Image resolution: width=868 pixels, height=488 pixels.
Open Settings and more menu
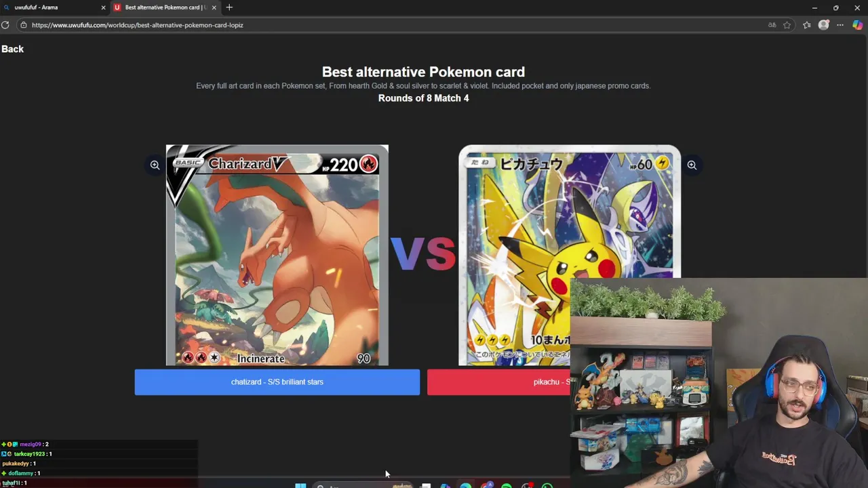(840, 25)
